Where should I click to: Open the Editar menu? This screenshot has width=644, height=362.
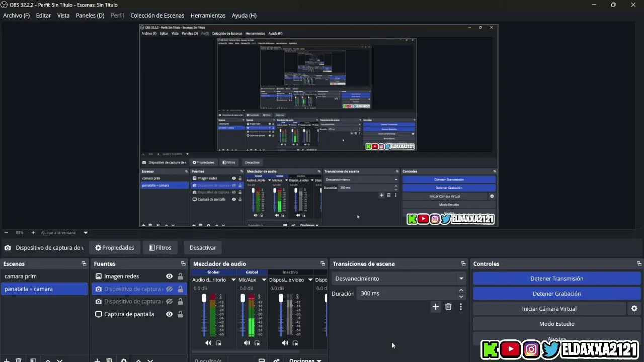coord(43,16)
